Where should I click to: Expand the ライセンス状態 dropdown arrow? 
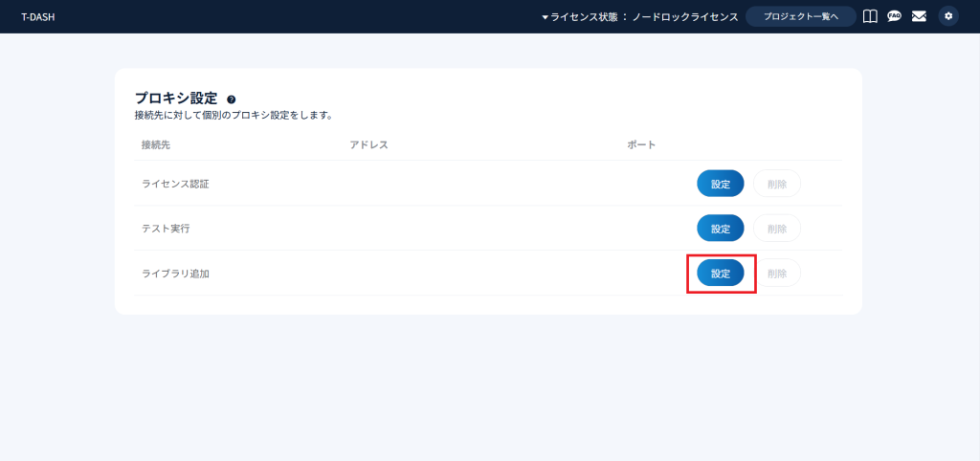[x=545, y=17]
